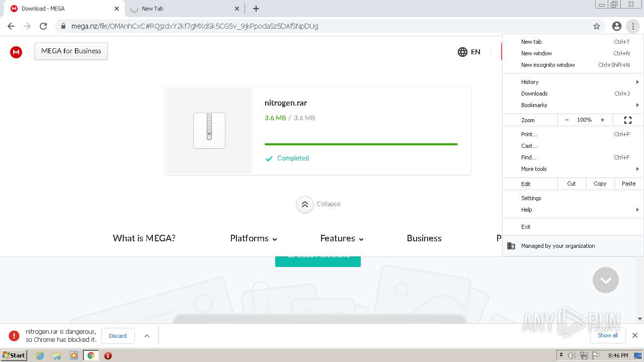Close the Chrome three-dot menu button
Screen dimensions: 644x362
633,26
